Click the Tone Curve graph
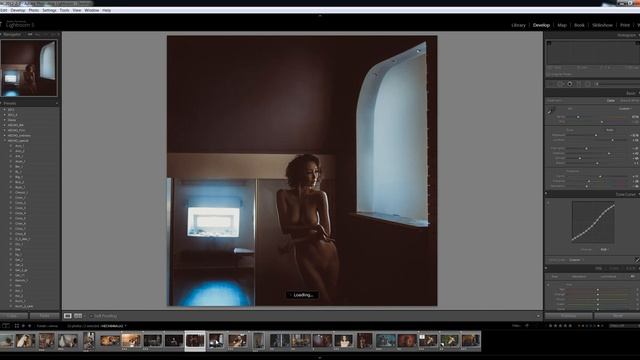640x360 pixels. tap(593, 222)
